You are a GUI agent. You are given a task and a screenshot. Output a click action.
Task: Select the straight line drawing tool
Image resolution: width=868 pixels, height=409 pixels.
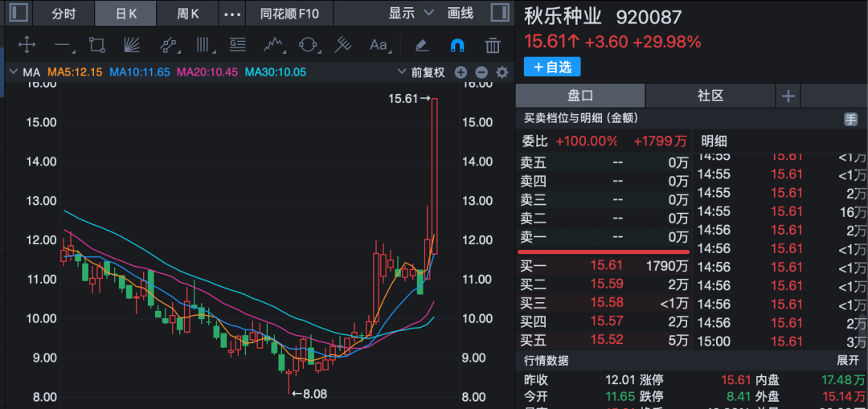[x=62, y=45]
